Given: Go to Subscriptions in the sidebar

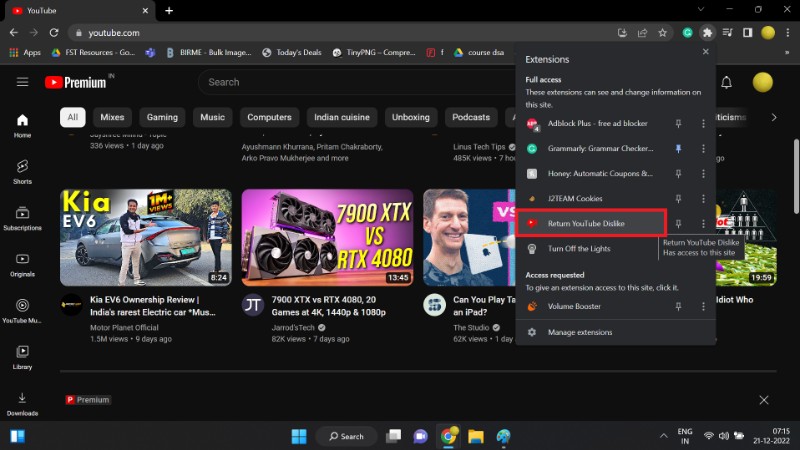Looking at the screenshot, I should pyautogui.click(x=22, y=217).
